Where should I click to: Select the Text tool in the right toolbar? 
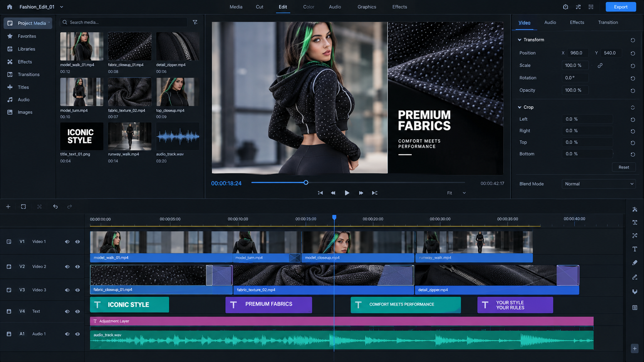[635, 249]
